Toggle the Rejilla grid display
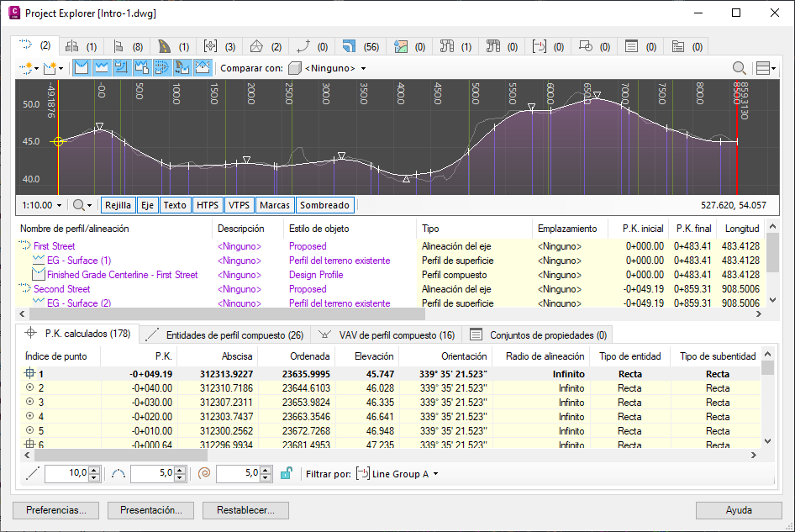This screenshot has width=795, height=532. point(118,204)
